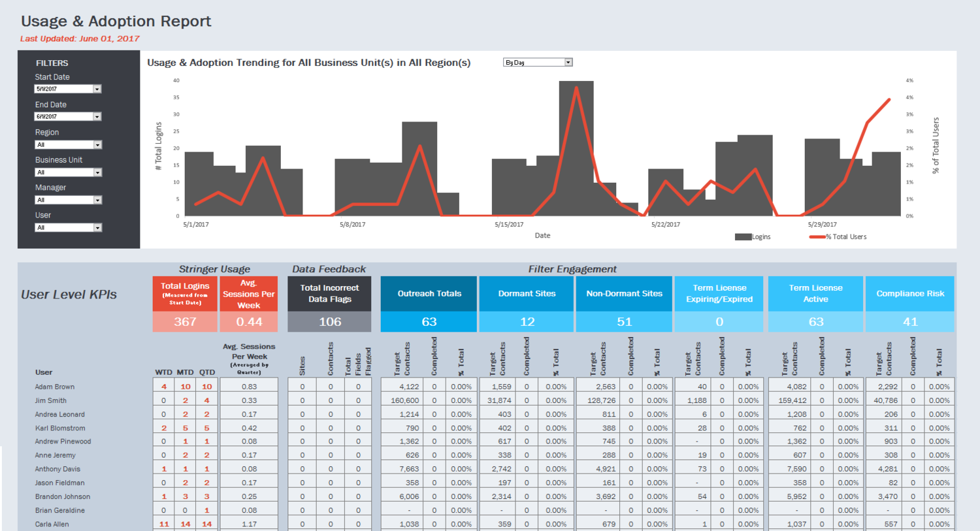Click the Logins legend gray swatch
Viewport: 980px width, 531px height.
[743, 237]
